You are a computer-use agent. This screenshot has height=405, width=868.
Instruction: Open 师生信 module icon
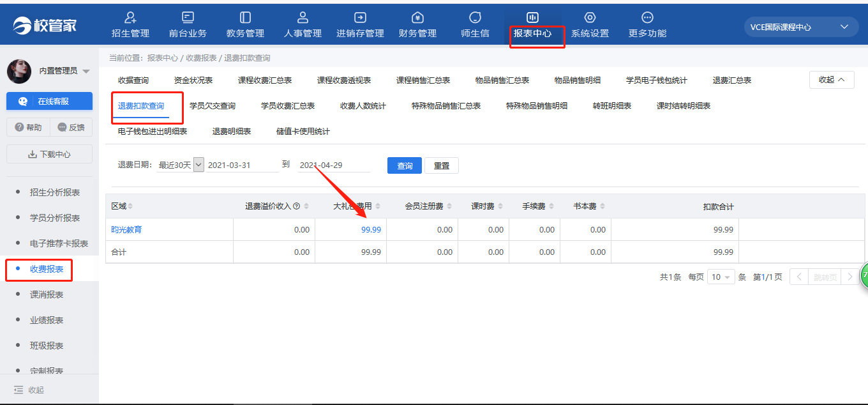pos(475,17)
